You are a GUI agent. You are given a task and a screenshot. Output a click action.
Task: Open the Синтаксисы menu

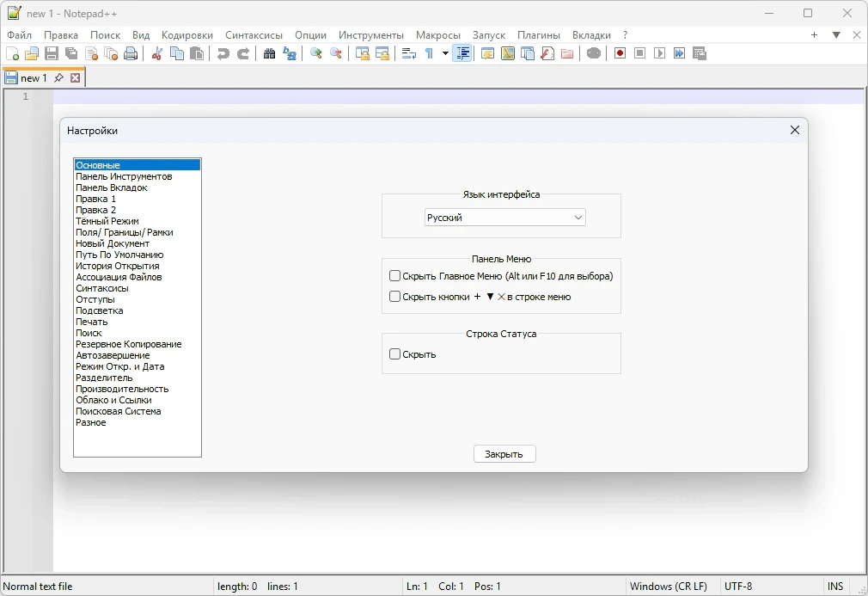(x=254, y=35)
